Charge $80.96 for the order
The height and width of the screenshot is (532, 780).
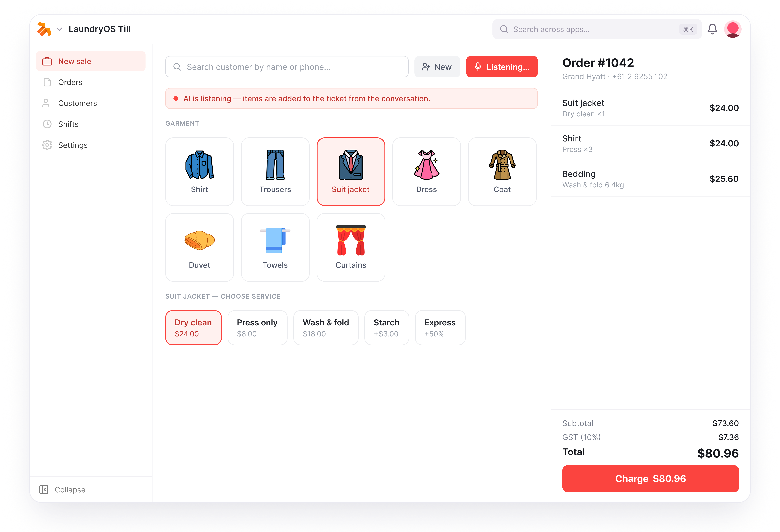pos(650,478)
